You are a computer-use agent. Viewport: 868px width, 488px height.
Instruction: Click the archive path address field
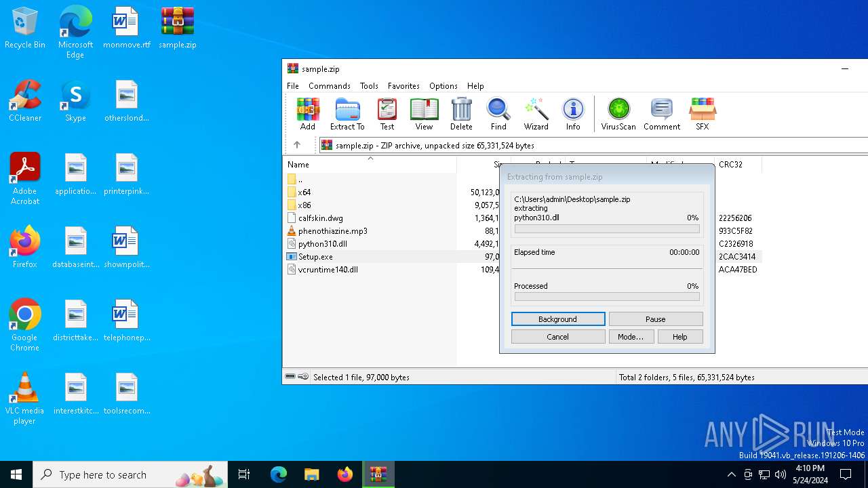(593, 145)
